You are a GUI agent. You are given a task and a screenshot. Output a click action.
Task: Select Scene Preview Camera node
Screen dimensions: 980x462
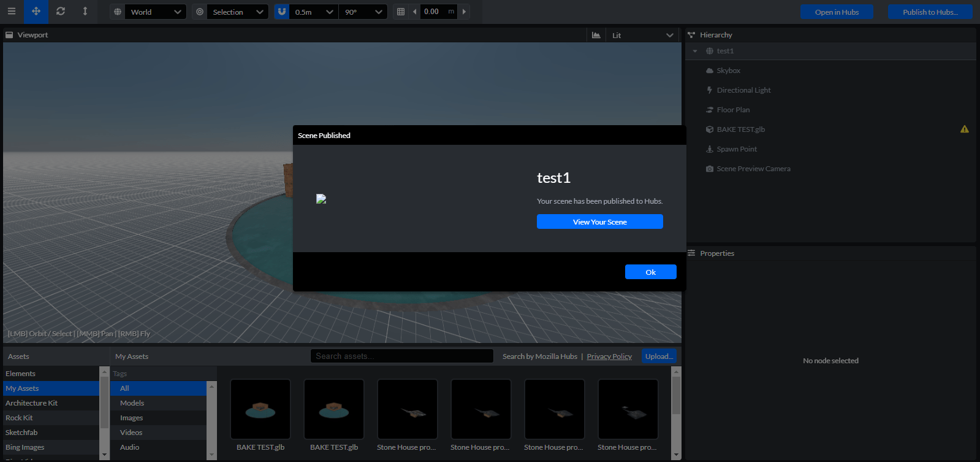click(x=831, y=169)
